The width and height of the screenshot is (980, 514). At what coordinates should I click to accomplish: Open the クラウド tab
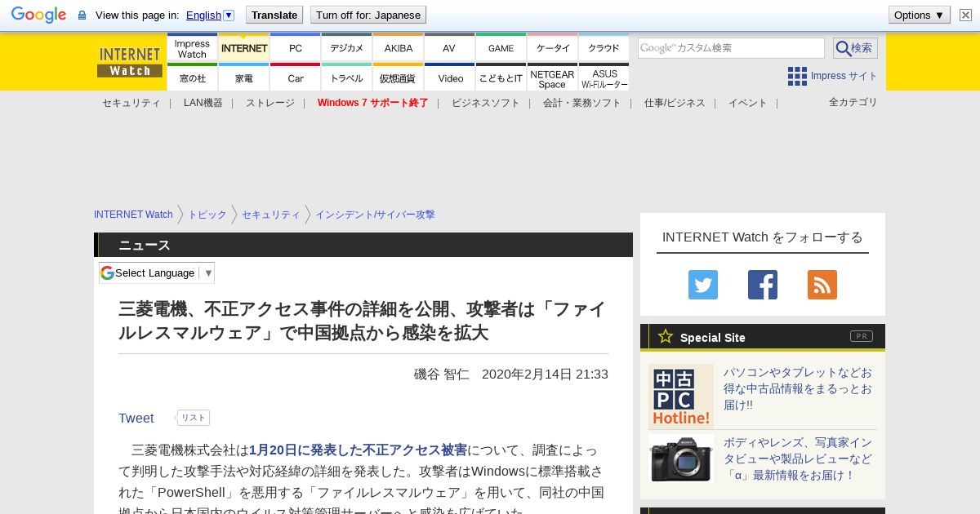(x=604, y=49)
